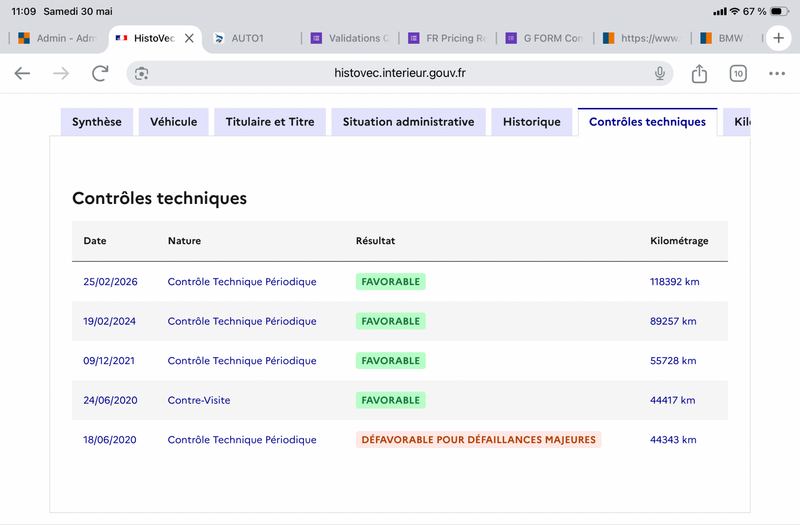The width and height of the screenshot is (800, 525).
Task: Open the Véhicule tab
Action: [x=173, y=122]
